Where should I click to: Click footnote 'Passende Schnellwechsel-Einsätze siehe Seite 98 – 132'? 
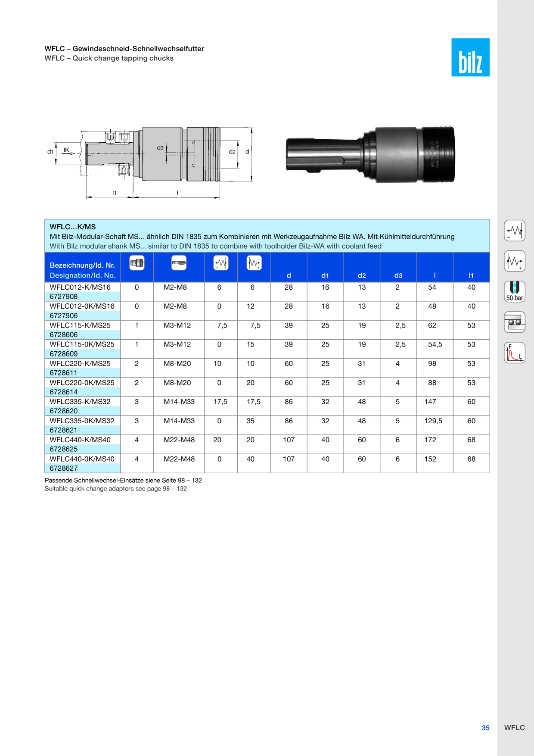pos(123,480)
